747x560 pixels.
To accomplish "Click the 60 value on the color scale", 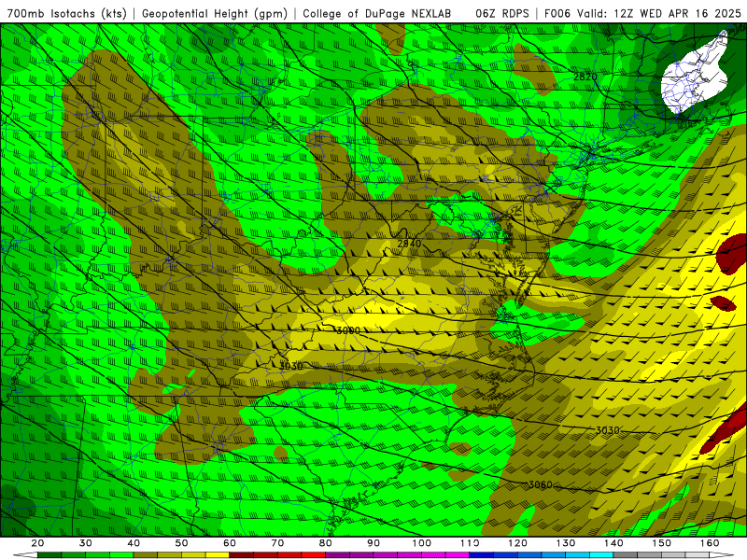I will tap(230, 543).
